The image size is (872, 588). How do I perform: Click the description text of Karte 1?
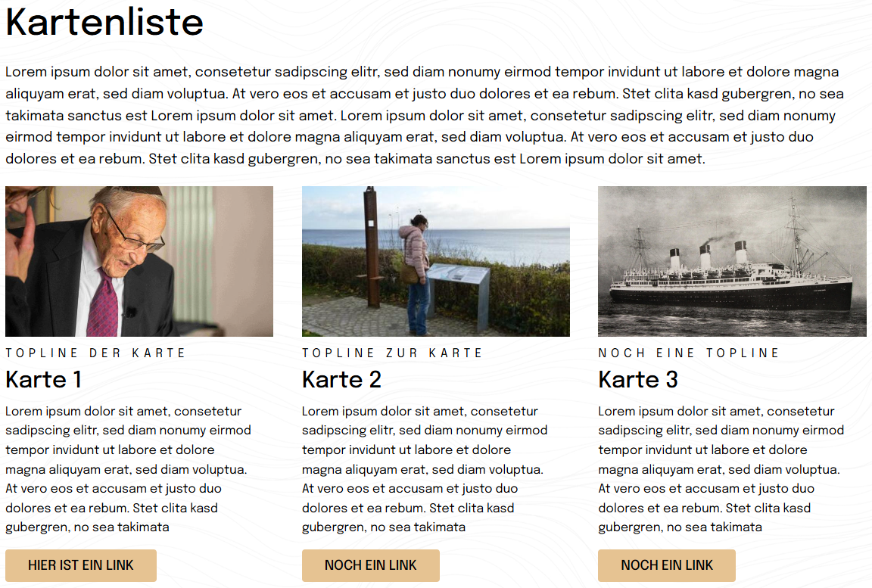(x=129, y=469)
